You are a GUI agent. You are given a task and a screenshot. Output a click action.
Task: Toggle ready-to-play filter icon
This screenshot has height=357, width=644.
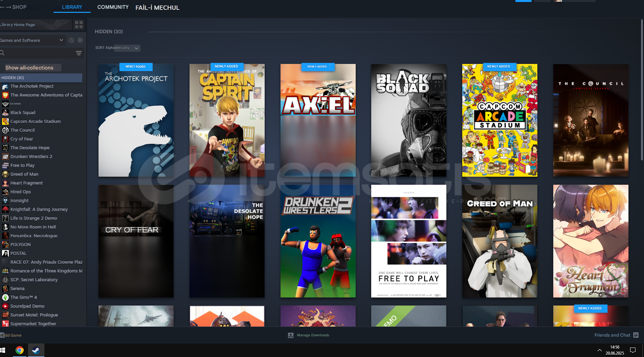[x=80, y=40]
